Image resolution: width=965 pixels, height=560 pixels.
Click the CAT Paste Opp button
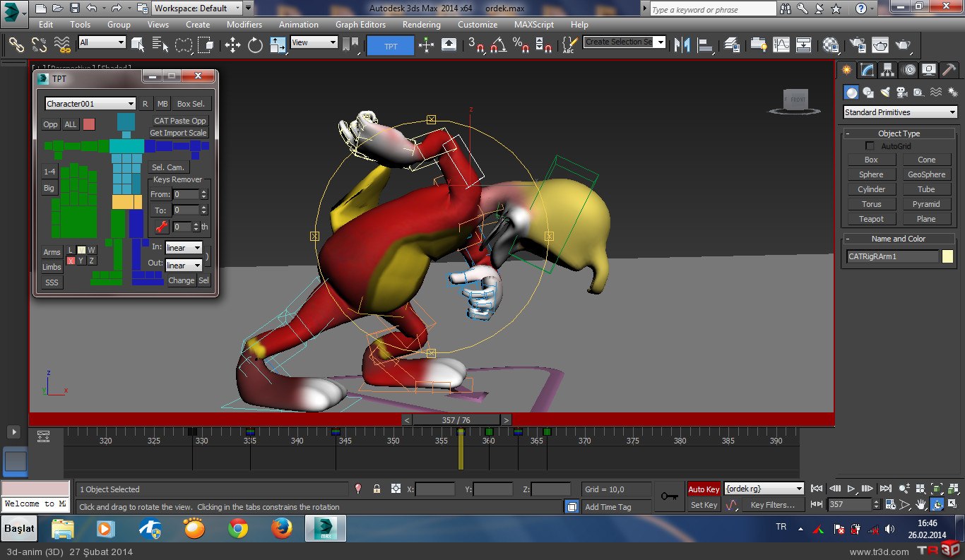pyautogui.click(x=180, y=121)
